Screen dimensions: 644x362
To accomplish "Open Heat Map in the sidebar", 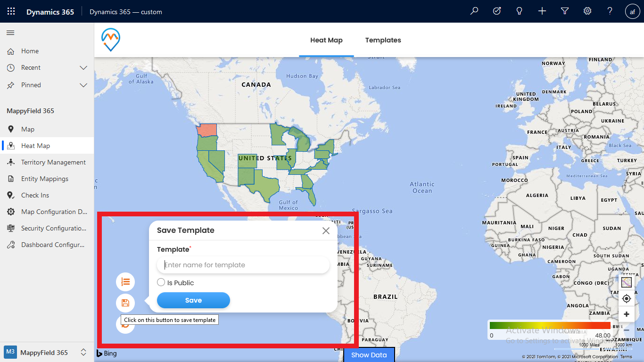I will tap(47, 146).
